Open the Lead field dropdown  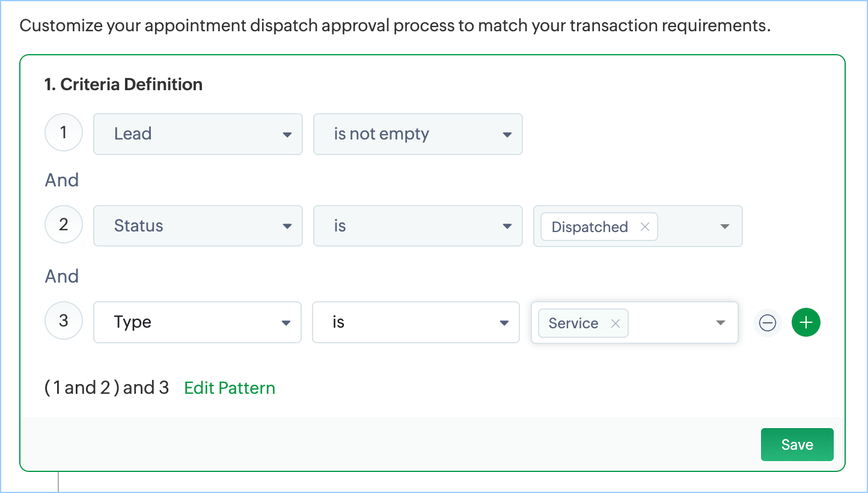198,134
